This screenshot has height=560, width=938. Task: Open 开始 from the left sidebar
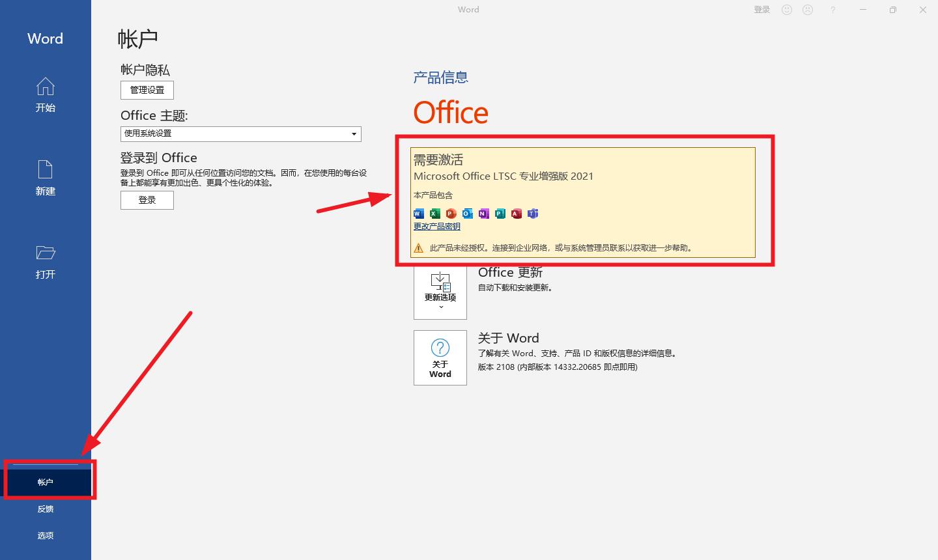45,95
